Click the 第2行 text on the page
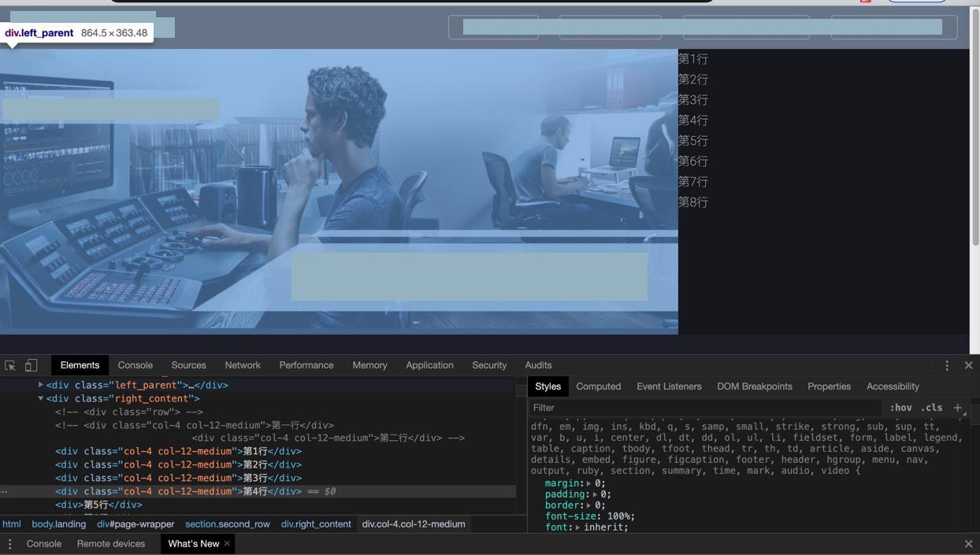The height and width of the screenshot is (555, 980). tap(693, 80)
